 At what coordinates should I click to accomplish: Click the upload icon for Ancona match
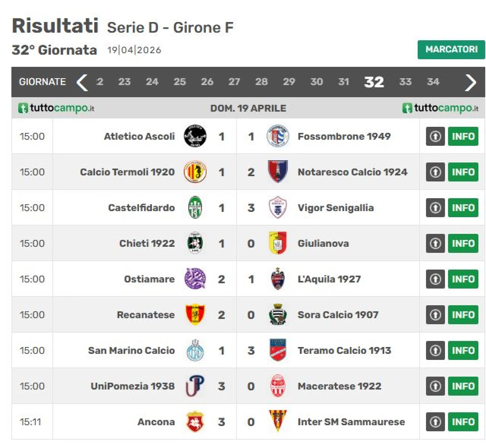(435, 422)
